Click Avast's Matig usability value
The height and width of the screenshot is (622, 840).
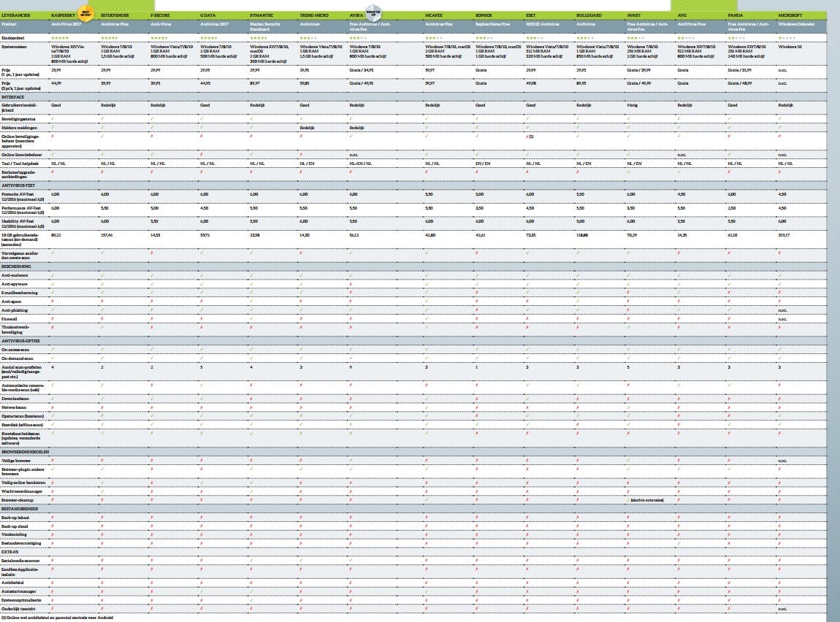632,105
